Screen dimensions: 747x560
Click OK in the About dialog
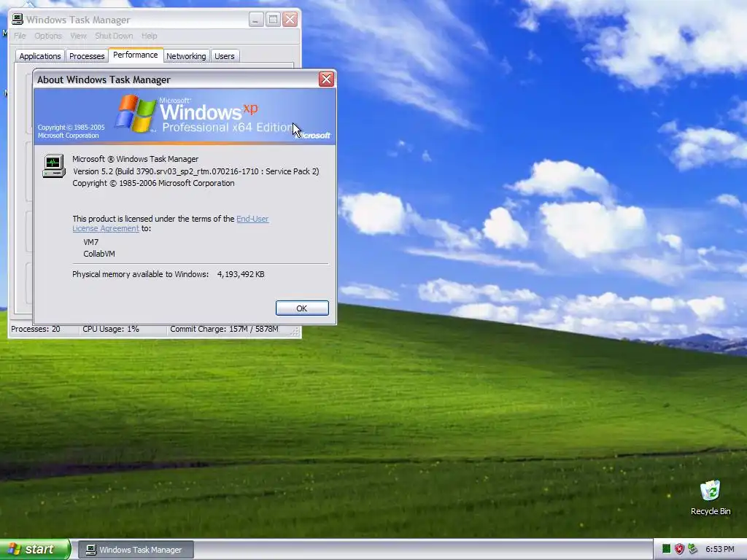(302, 308)
